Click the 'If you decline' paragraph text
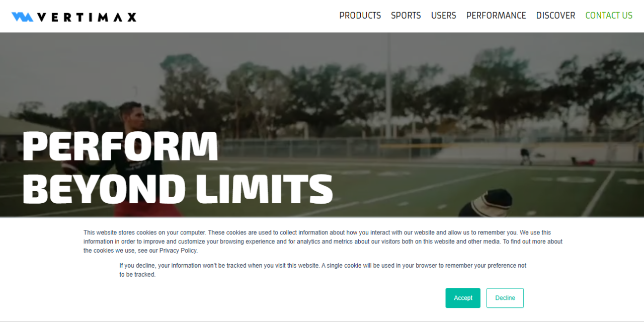The width and height of the screenshot is (644, 322). [x=323, y=270]
